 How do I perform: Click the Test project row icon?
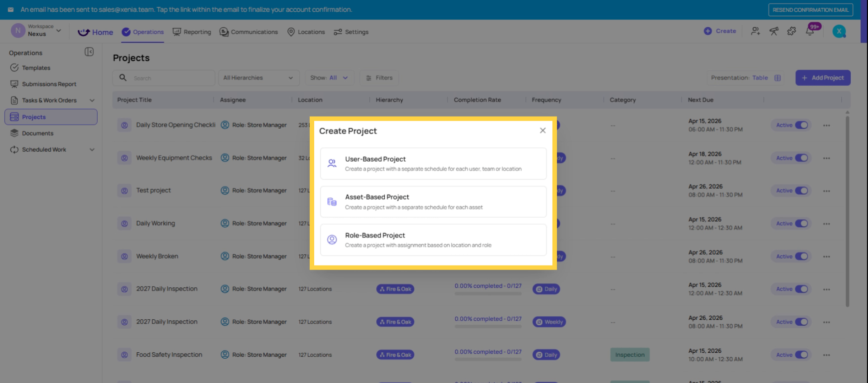(x=124, y=191)
